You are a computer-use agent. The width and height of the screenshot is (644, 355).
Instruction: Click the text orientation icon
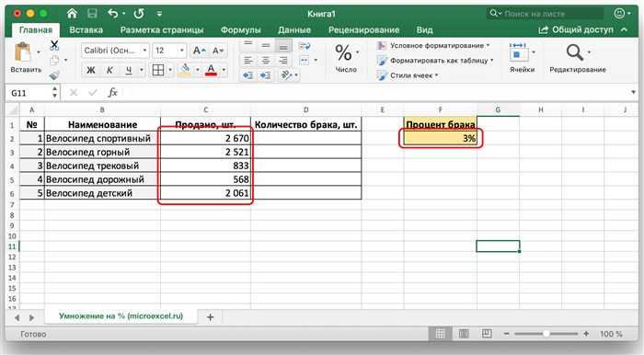pos(286,75)
